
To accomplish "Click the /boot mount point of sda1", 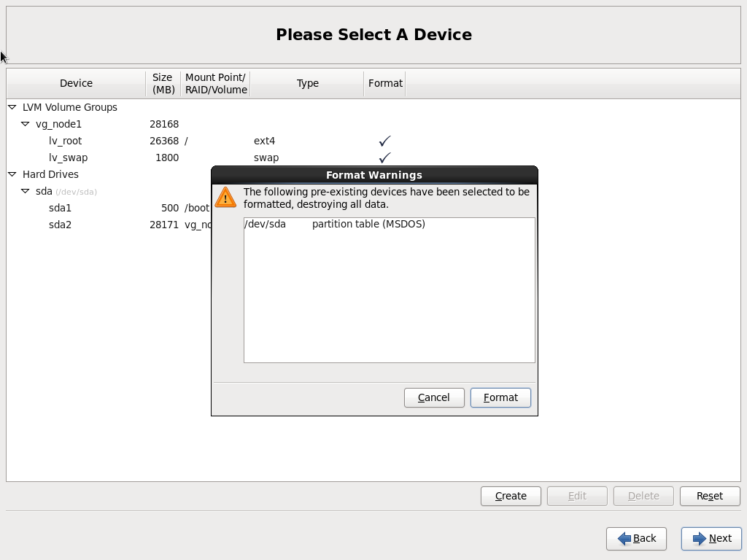I will pyautogui.click(x=197, y=208).
